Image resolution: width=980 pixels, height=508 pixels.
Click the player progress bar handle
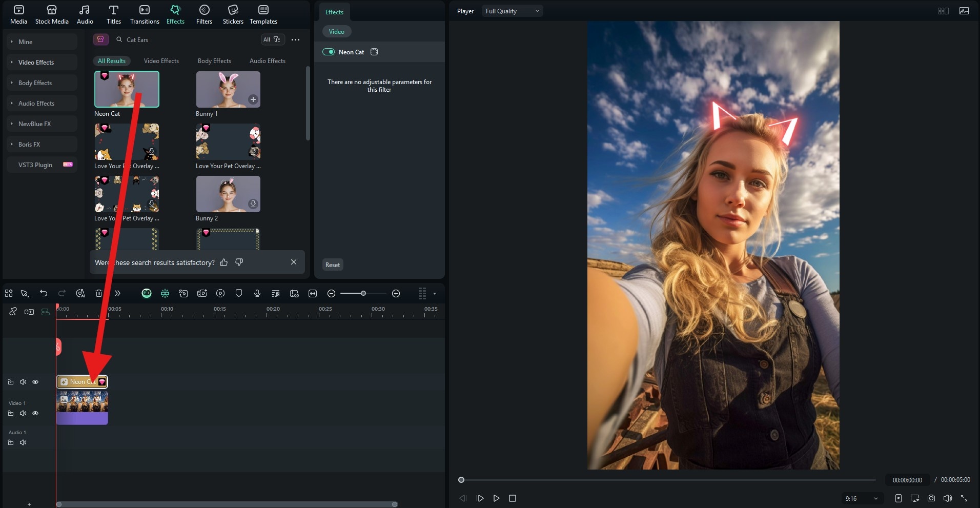pos(461,480)
